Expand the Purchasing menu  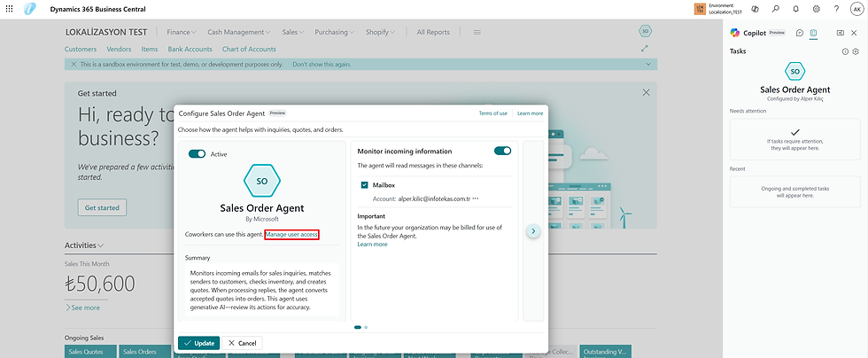[335, 32]
